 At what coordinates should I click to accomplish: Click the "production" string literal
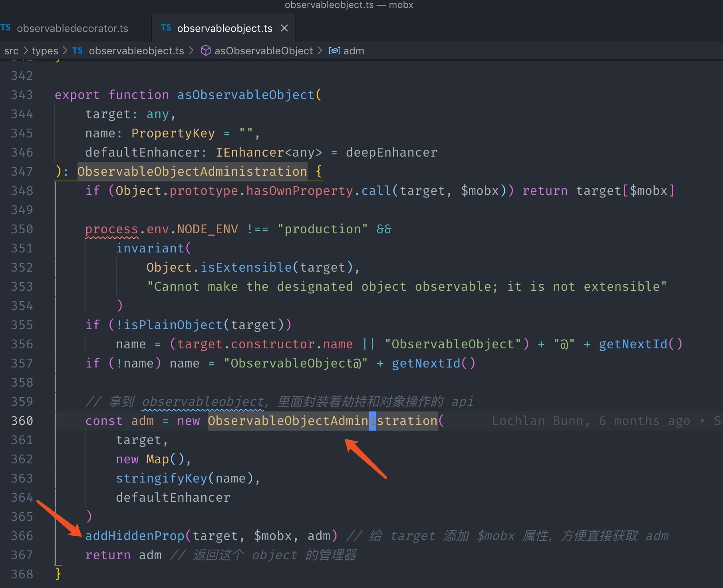click(x=322, y=229)
